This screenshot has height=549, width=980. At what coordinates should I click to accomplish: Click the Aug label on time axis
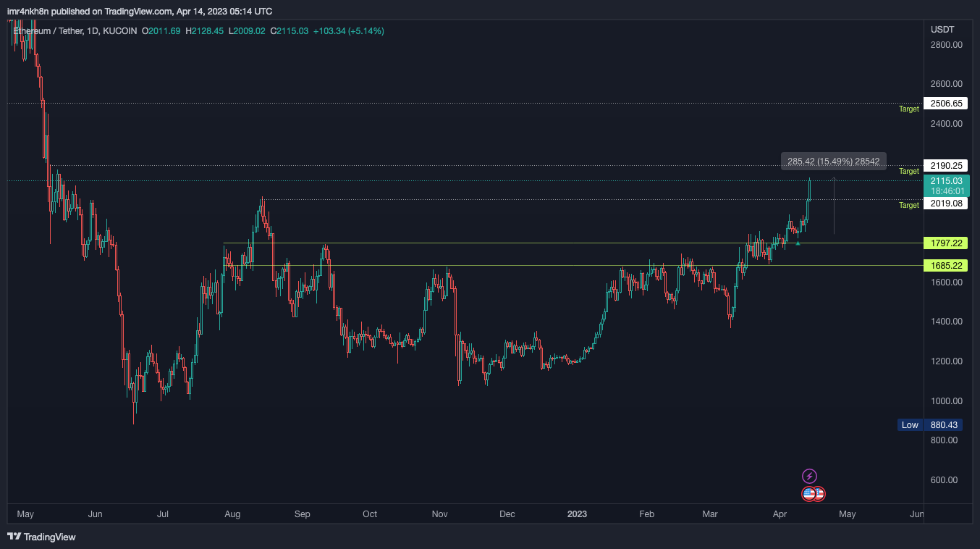(x=232, y=514)
